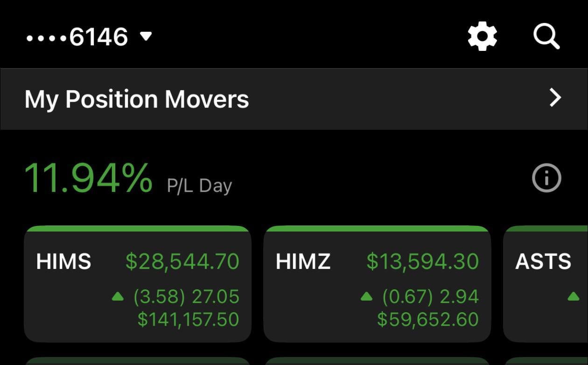Tap the green up-triangle on ASTS card
The height and width of the screenshot is (365, 588).
point(573,296)
